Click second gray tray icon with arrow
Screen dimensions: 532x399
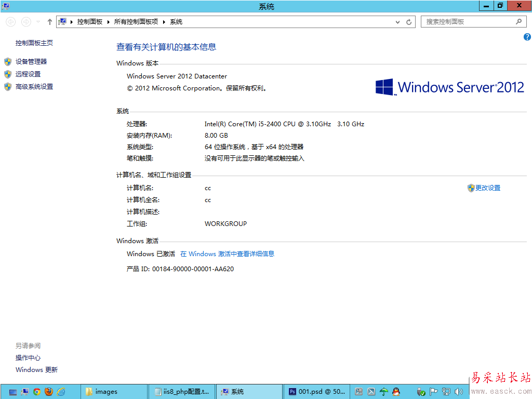371,392
